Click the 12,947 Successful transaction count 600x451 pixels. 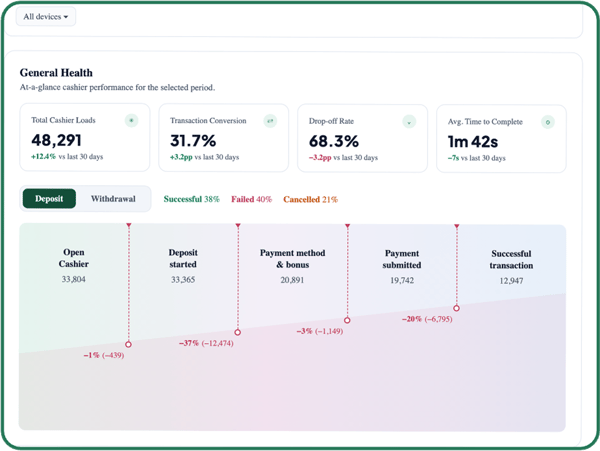tap(511, 281)
